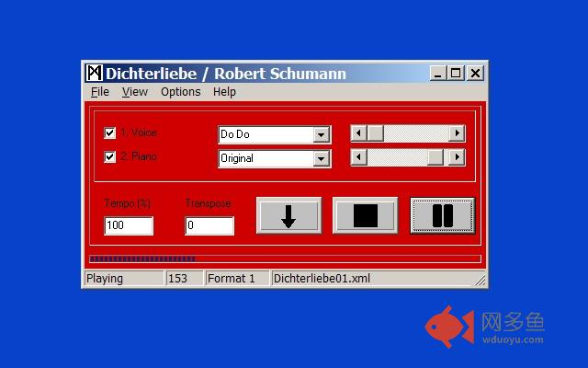Open the File menu
The width and height of the screenshot is (588, 368).
point(100,92)
